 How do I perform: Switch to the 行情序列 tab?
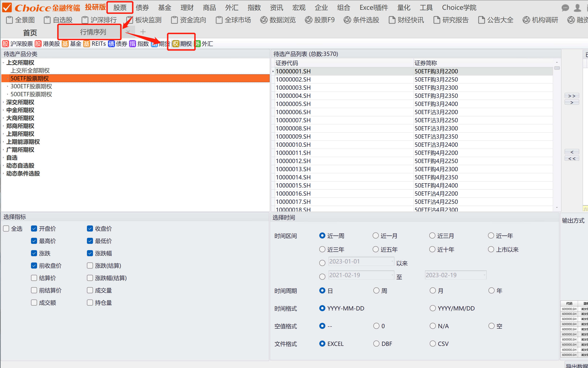[93, 32]
